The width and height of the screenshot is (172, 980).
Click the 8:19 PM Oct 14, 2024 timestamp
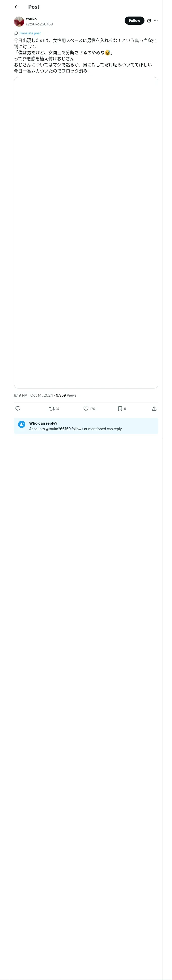click(x=33, y=395)
